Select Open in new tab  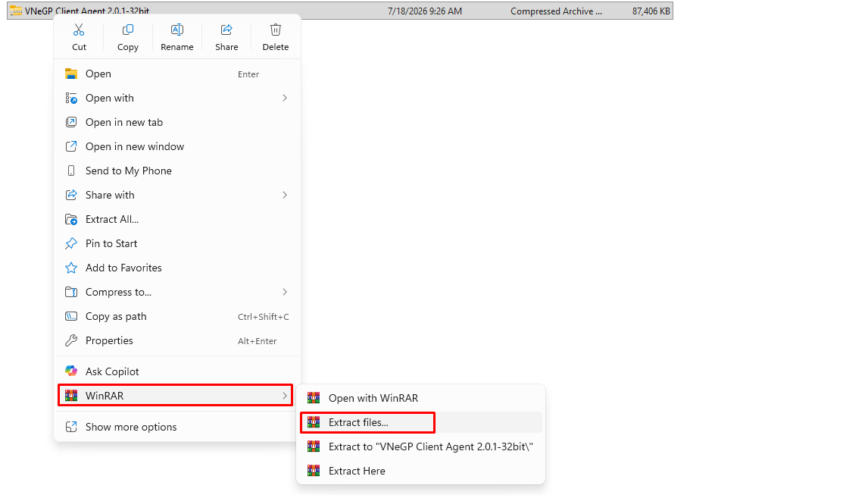177,122
